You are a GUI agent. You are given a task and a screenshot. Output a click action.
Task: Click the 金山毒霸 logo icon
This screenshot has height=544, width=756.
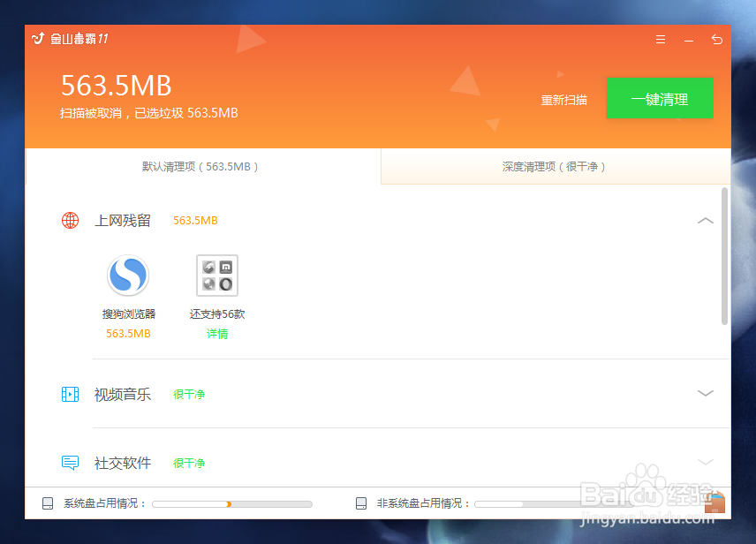point(38,38)
